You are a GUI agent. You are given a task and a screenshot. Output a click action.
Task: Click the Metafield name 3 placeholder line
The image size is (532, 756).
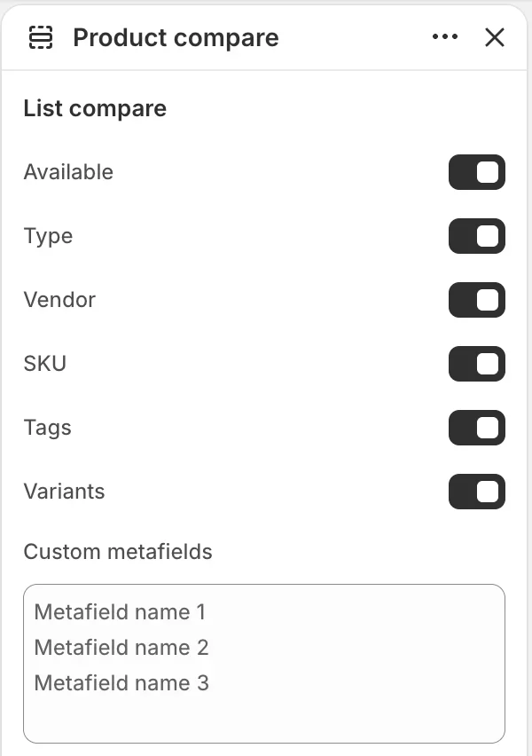[x=121, y=683]
